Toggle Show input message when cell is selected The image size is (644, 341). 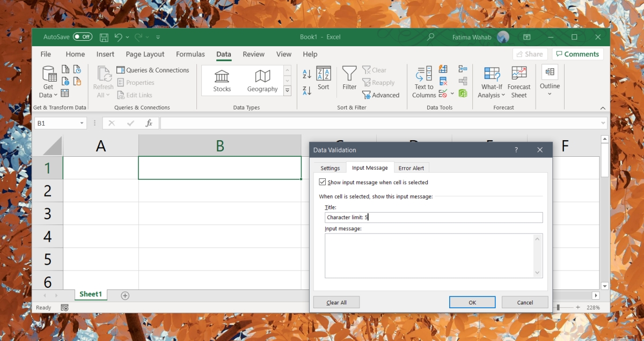coord(322,182)
